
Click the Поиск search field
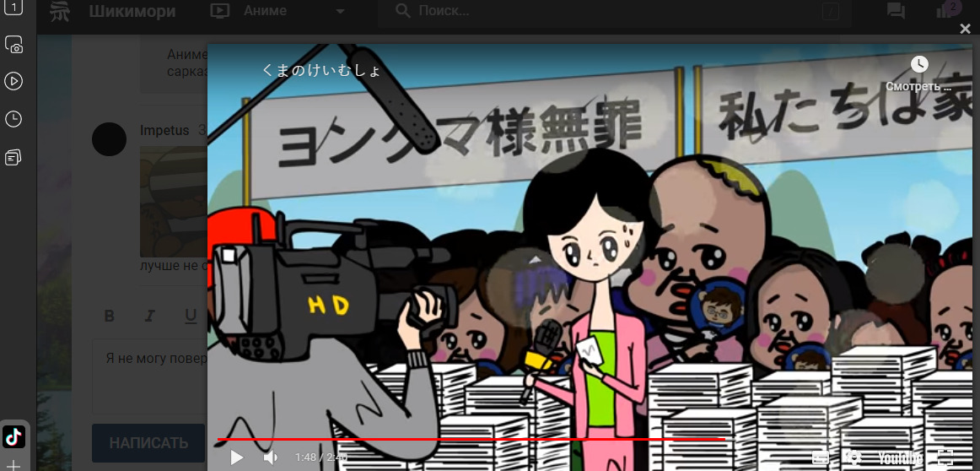(x=607, y=11)
